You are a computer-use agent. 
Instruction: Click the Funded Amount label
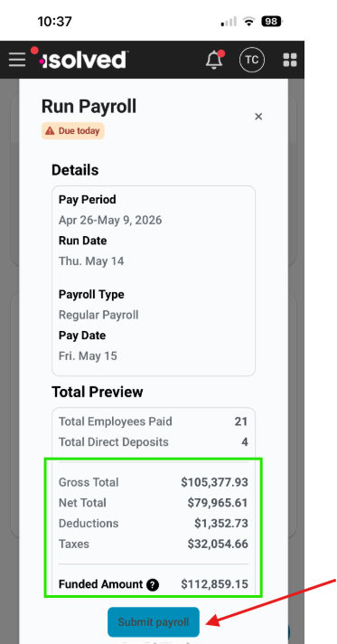pos(100,584)
